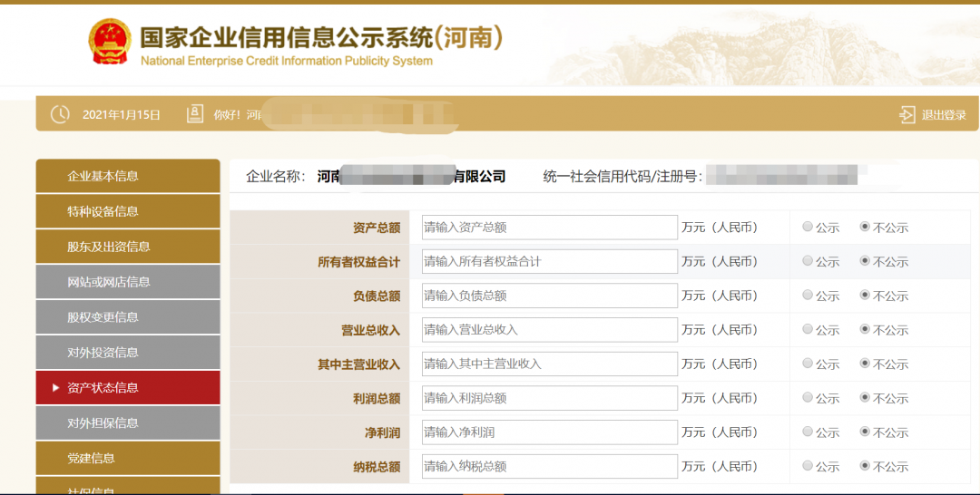
Task: Click the site title 国家企业信用信息公示系统
Action: [x=321, y=38]
